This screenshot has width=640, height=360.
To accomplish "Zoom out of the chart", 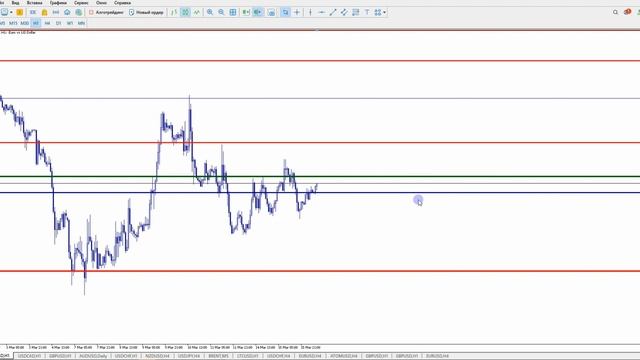I will pos(221,12).
